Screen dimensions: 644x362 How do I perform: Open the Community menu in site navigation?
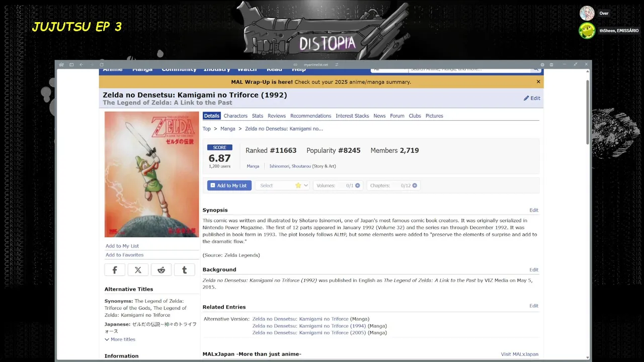pyautogui.click(x=179, y=70)
